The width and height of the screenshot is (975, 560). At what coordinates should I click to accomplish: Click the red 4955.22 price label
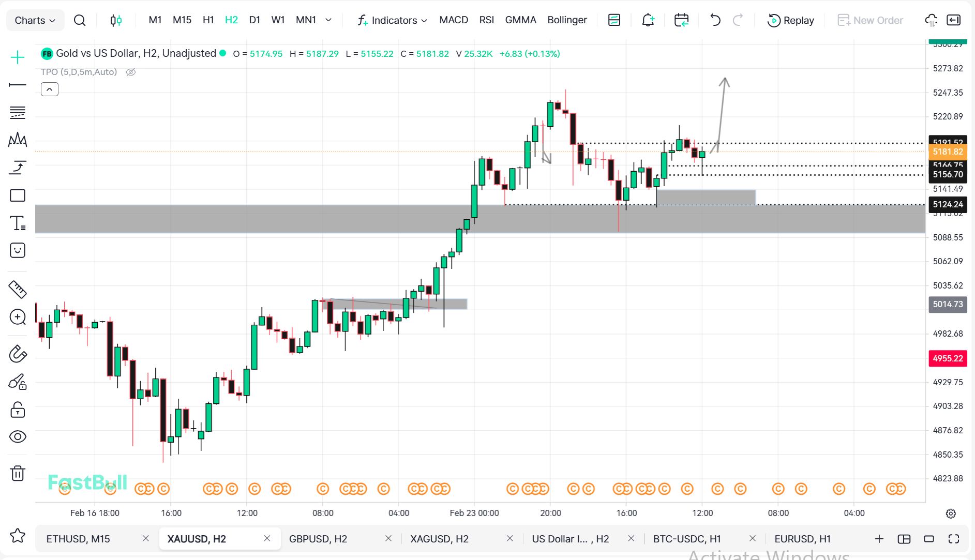tap(947, 358)
